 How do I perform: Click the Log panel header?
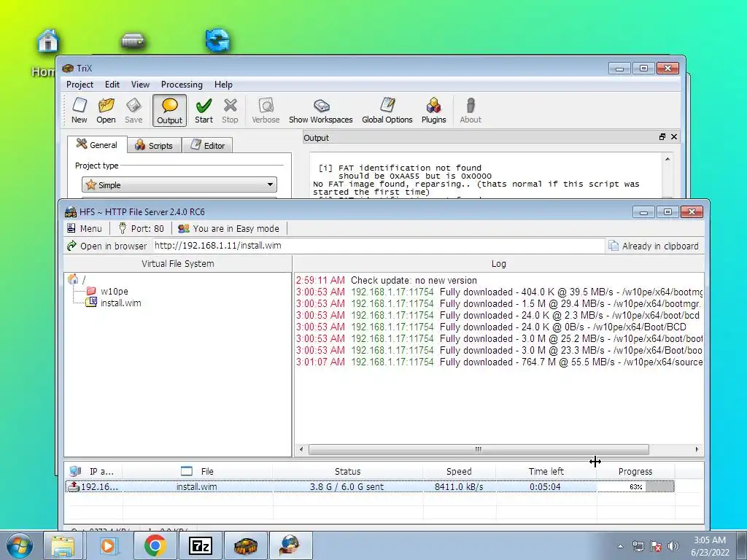coord(499,264)
